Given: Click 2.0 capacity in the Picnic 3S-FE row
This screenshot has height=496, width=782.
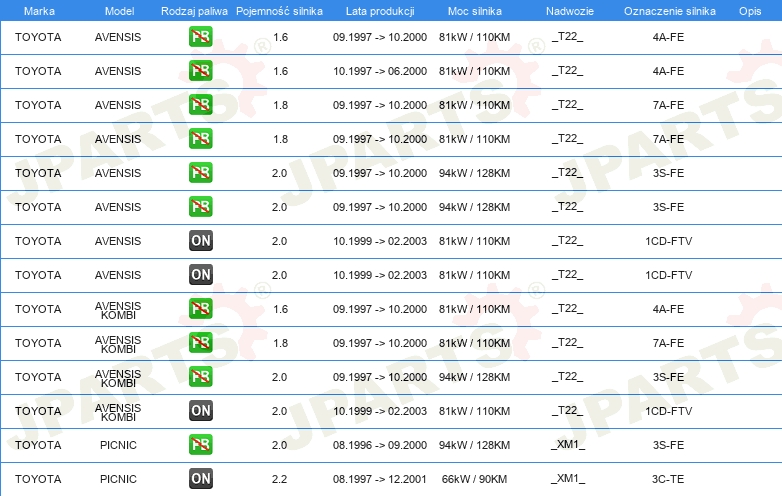Looking at the screenshot, I should (279, 445).
